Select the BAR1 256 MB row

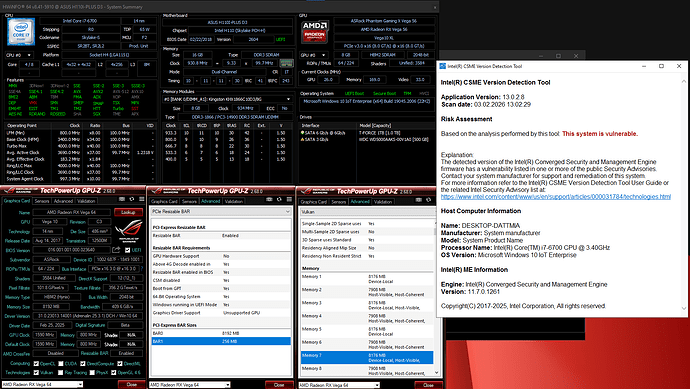point(221,341)
